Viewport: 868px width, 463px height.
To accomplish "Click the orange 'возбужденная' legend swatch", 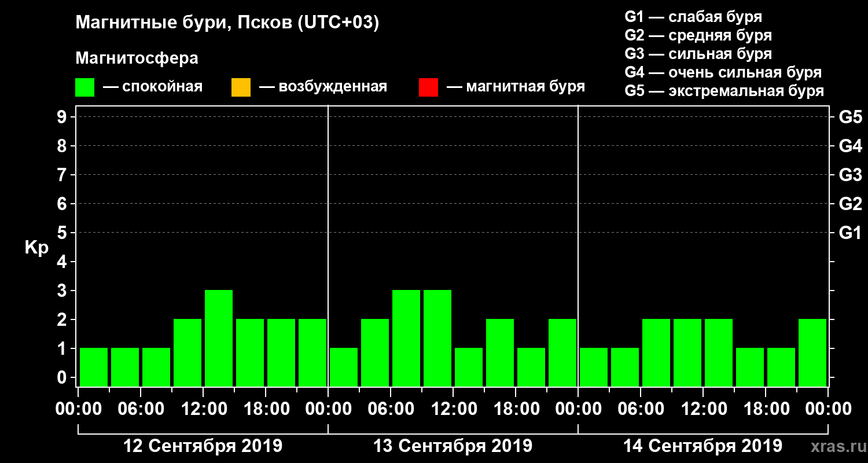I will point(241,87).
